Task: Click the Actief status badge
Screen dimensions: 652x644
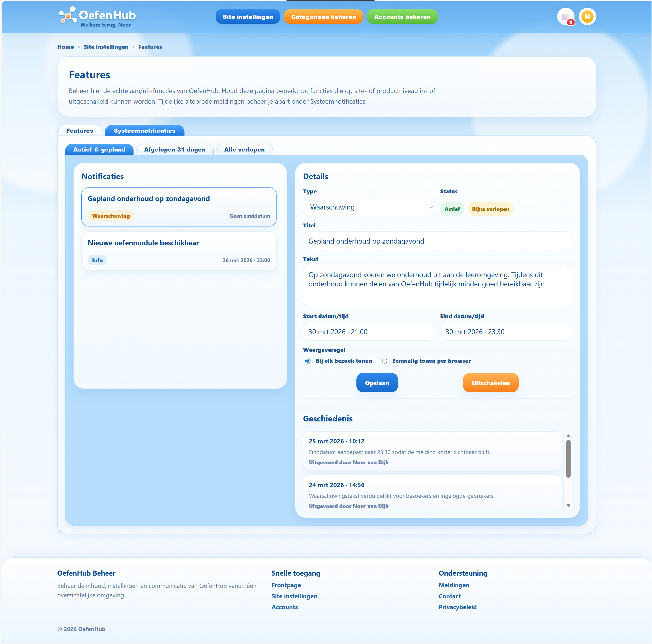Action: pos(452,209)
